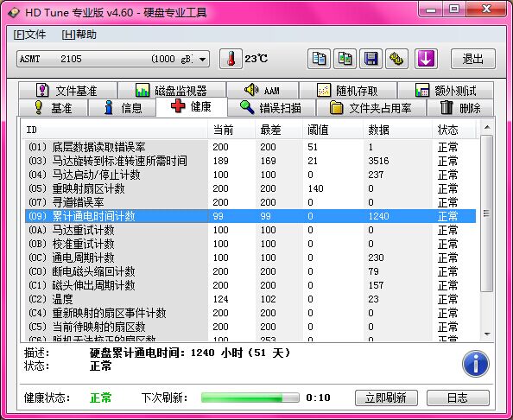Select row (04) 马达启动/停止计数
This screenshot has height=420, width=513.
[x=250, y=175]
